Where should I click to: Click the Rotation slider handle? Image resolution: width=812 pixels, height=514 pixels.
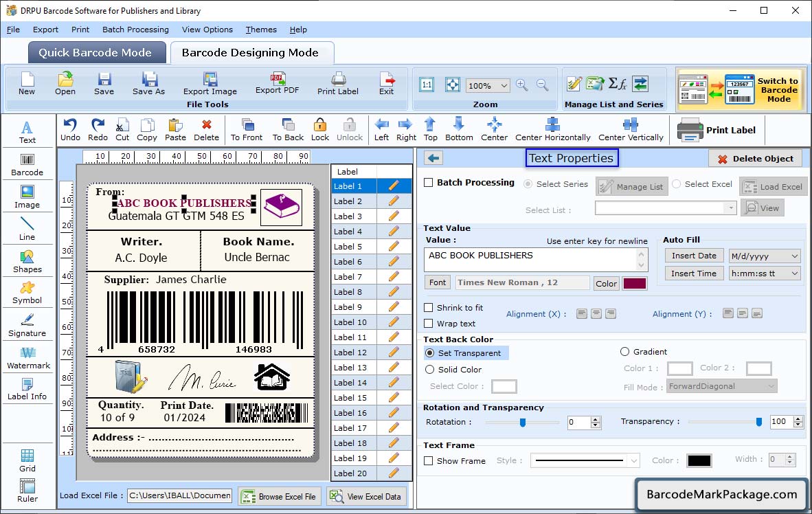(x=523, y=423)
